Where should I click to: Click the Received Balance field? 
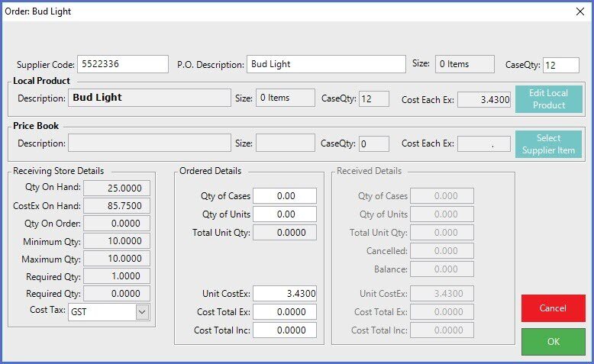442,269
